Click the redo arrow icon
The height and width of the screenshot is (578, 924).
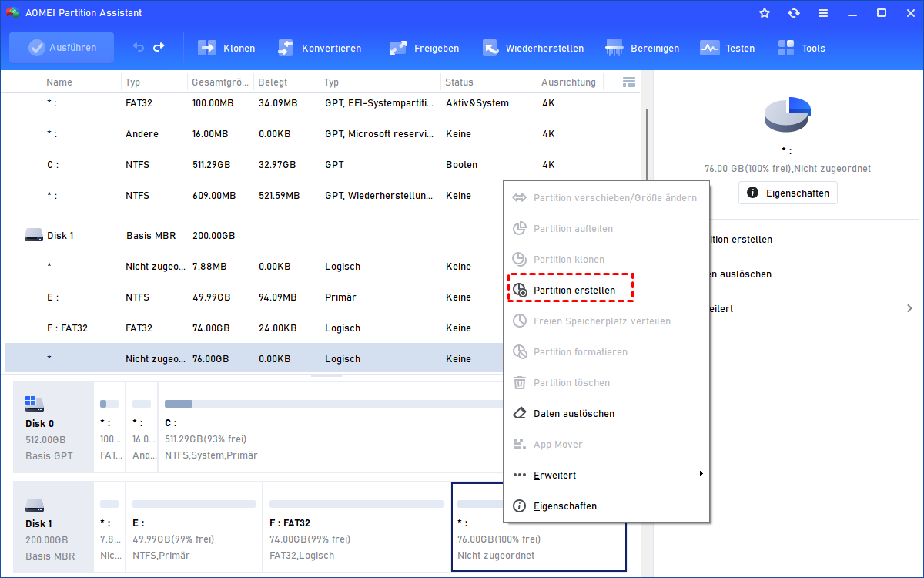[x=159, y=48]
